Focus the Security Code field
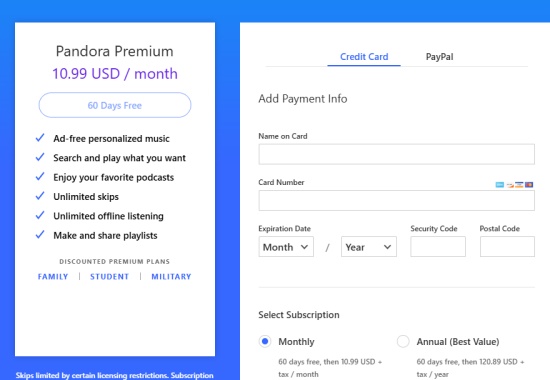Image resolution: width=550 pixels, height=380 pixels. [438, 247]
